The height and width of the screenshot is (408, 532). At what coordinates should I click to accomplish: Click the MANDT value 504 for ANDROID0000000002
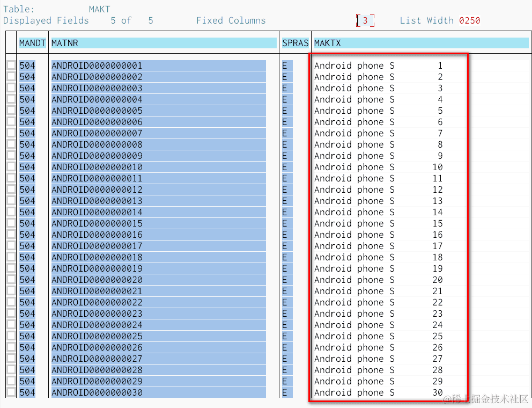27,77
